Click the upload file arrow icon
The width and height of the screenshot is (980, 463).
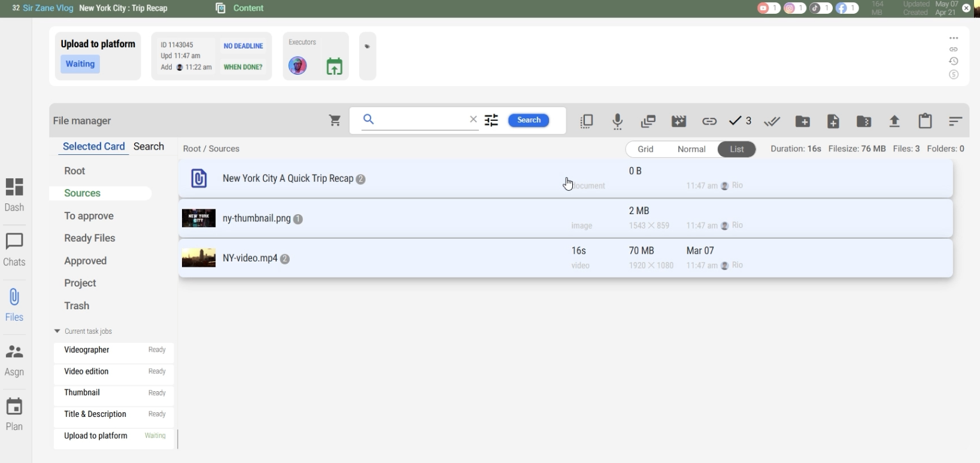click(x=894, y=121)
